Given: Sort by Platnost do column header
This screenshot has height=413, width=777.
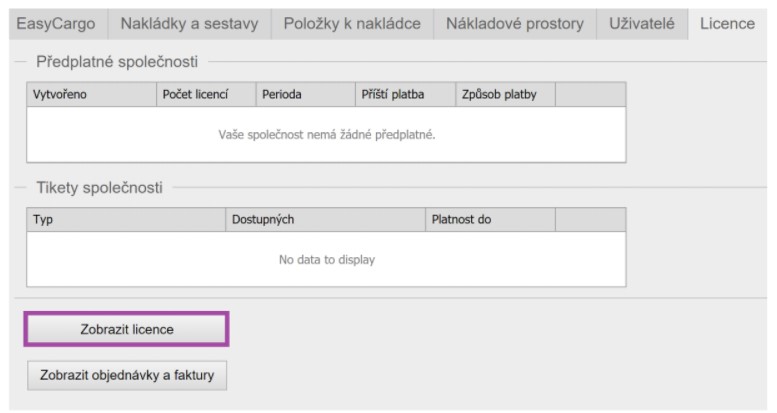Looking at the screenshot, I should (x=489, y=220).
